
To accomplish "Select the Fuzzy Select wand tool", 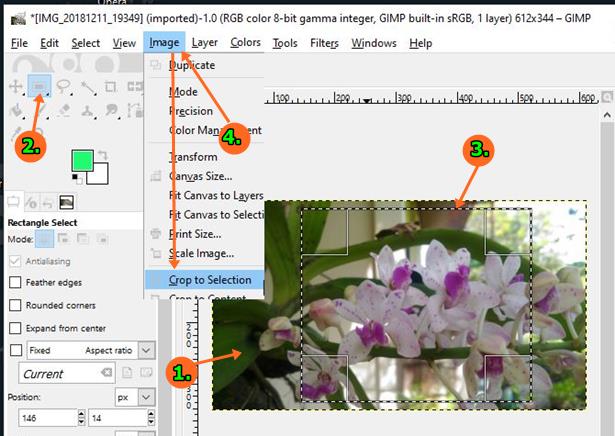I will tap(88, 87).
